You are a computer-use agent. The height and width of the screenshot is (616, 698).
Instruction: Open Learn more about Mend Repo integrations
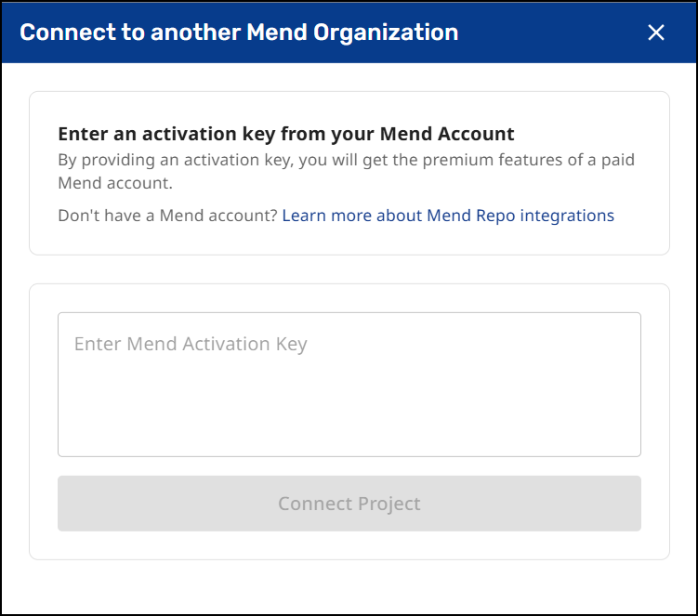point(447,216)
